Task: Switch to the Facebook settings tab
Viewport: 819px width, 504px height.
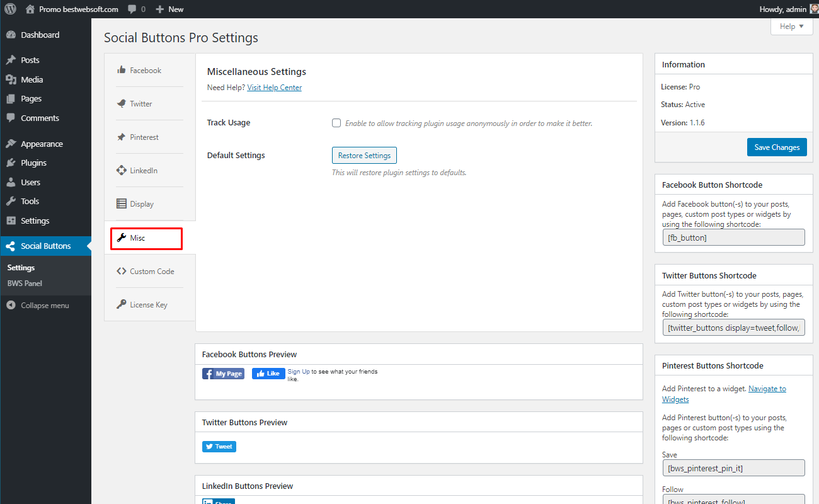Action: 150,71
